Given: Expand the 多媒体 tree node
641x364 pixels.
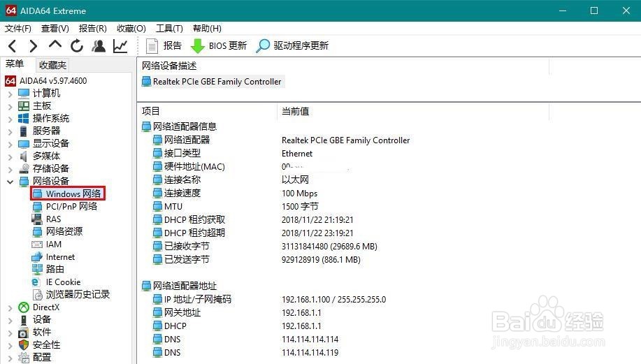Looking at the screenshot, I should point(10,157).
